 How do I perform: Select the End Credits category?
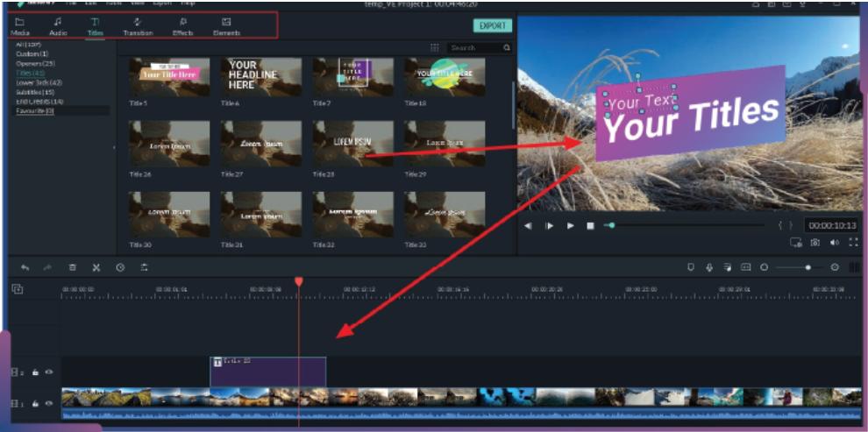(x=39, y=102)
